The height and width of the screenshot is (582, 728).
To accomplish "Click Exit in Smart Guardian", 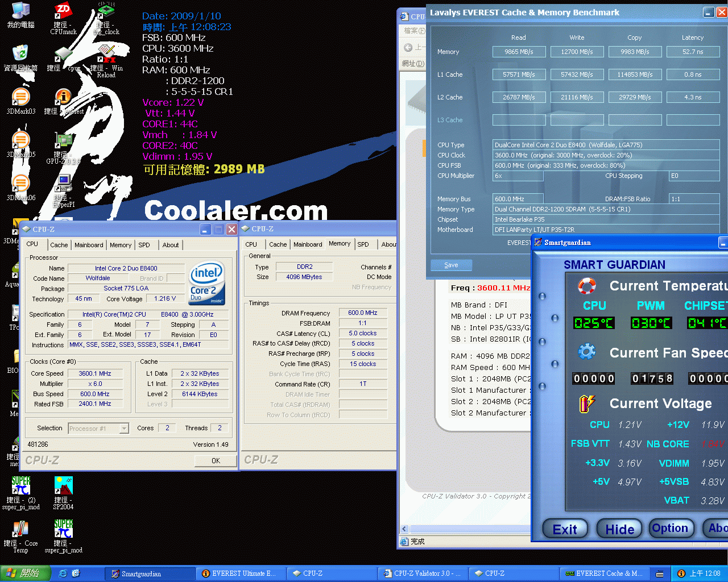I will pyautogui.click(x=565, y=529).
